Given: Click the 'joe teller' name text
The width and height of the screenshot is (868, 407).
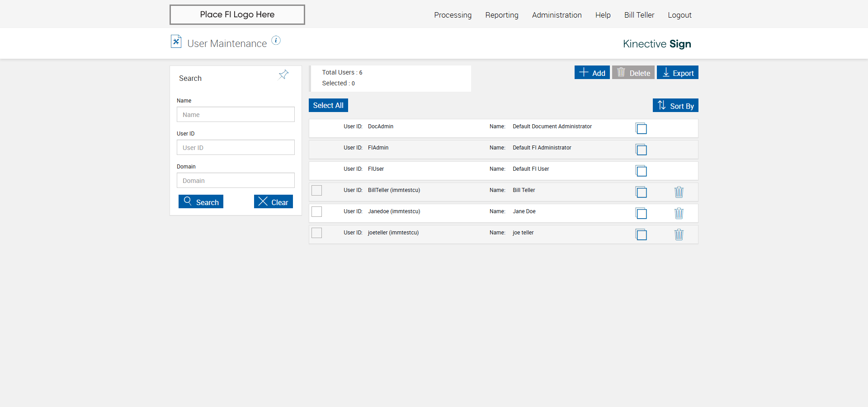Looking at the screenshot, I should pyautogui.click(x=523, y=233).
